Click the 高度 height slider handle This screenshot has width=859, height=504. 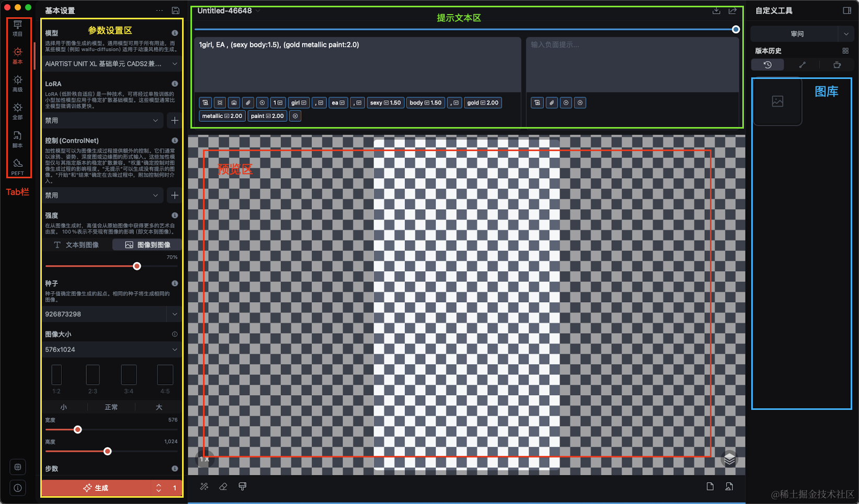108,451
